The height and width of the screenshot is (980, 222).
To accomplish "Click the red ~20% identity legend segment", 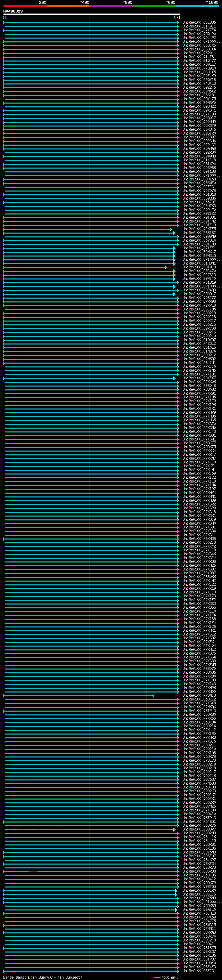I will [x=25, y=6].
